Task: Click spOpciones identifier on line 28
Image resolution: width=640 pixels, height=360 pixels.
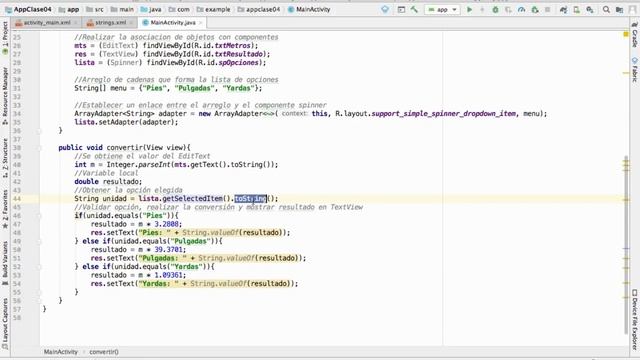Action: tap(238, 62)
